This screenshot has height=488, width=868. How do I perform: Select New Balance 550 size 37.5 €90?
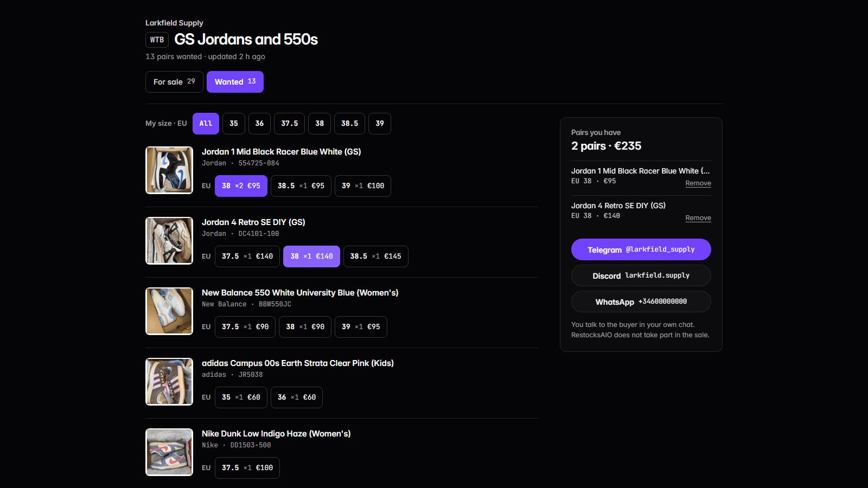[x=245, y=327]
